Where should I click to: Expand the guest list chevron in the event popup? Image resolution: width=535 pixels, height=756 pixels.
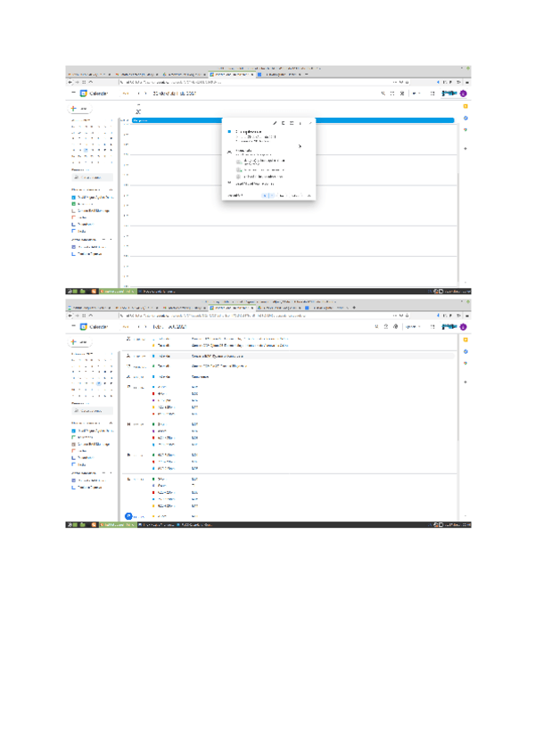300,146
